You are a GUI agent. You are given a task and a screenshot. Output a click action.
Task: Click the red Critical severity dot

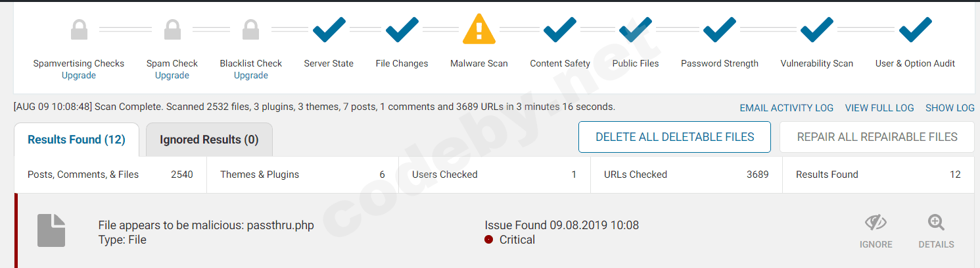pyautogui.click(x=488, y=240)
